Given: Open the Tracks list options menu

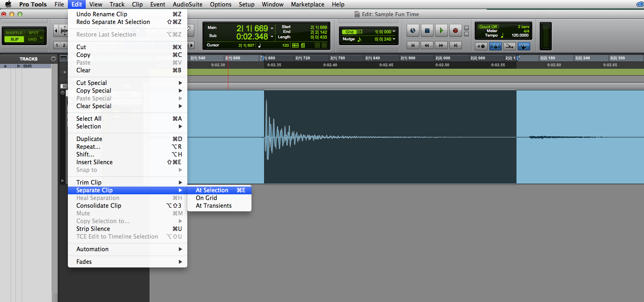Looking at the screenshot, I should click(x=53, y=59).
